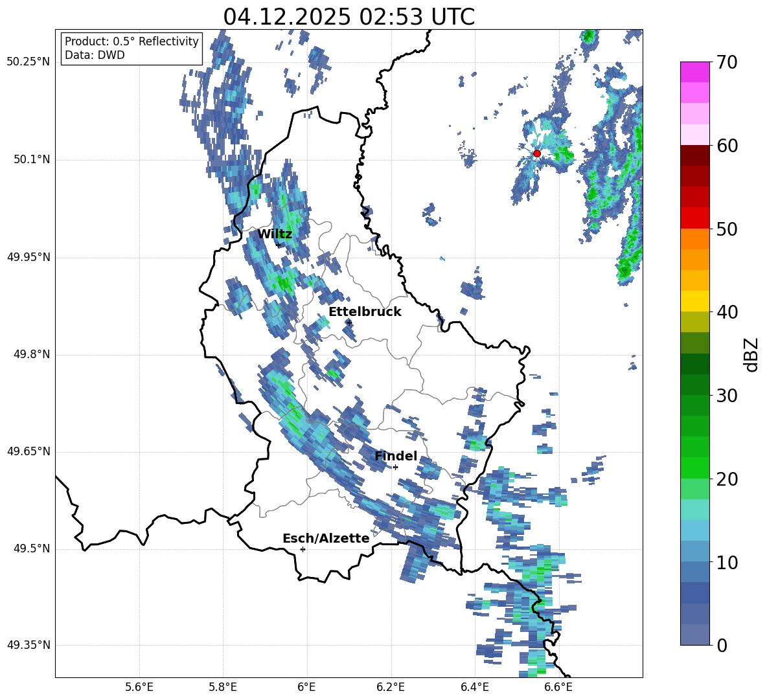This screenshot has height=700, width=767.
Task: Click the Ettelbruck station cross marker
Action: pos(349,322)
